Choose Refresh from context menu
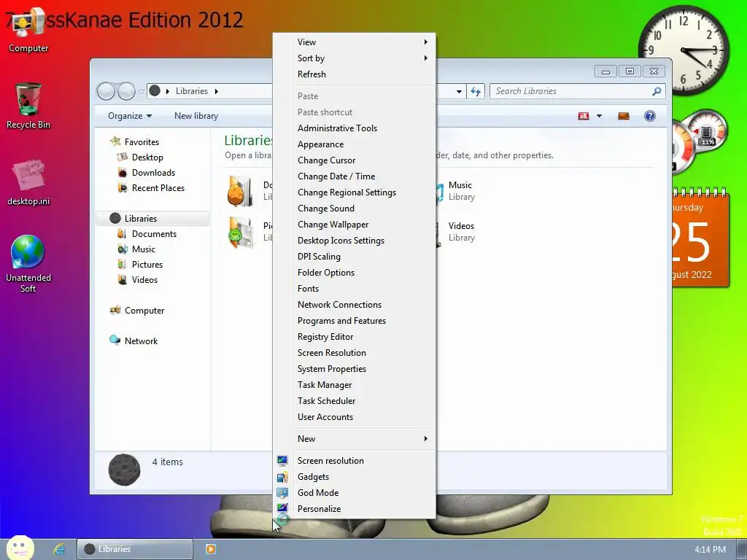Viewport: 747px width, 560px height. point(354,74)
